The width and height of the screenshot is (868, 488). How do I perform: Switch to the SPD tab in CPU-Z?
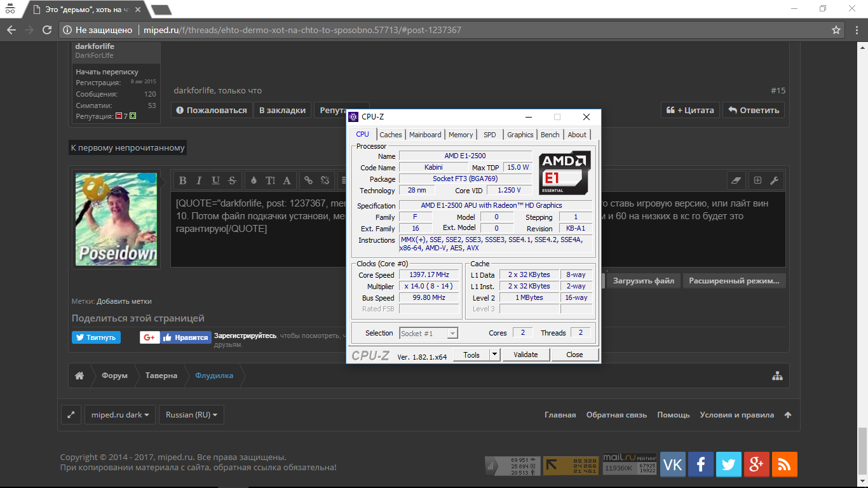(x=490, y=135)
